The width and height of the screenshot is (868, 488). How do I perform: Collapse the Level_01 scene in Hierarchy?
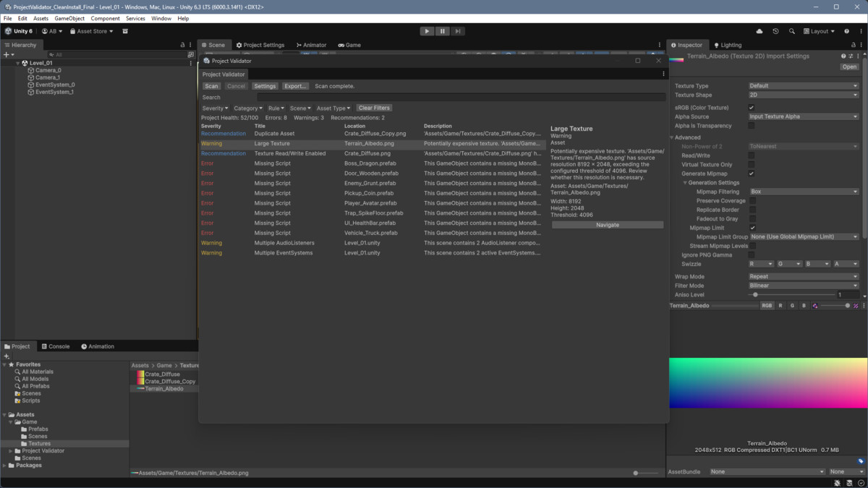point(18,63)
